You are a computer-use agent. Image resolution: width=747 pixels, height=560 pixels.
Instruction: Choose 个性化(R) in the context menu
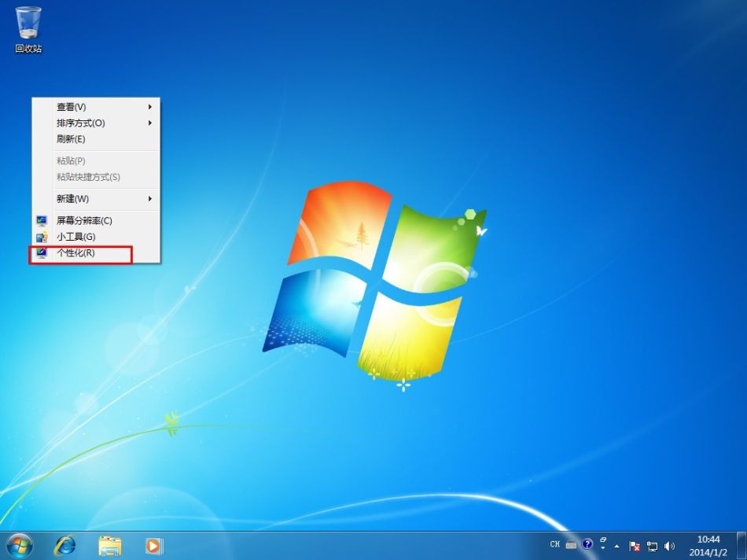(96, 253)
